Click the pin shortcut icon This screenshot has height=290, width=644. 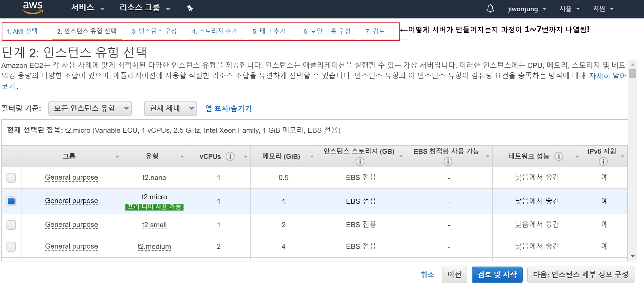click(x=190, y=8)
